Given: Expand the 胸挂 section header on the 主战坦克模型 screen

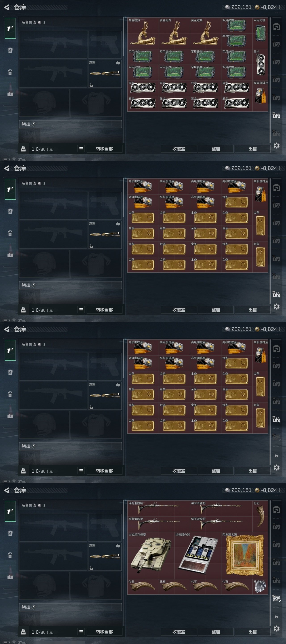Looking at the screenshot, I should 70,607.
